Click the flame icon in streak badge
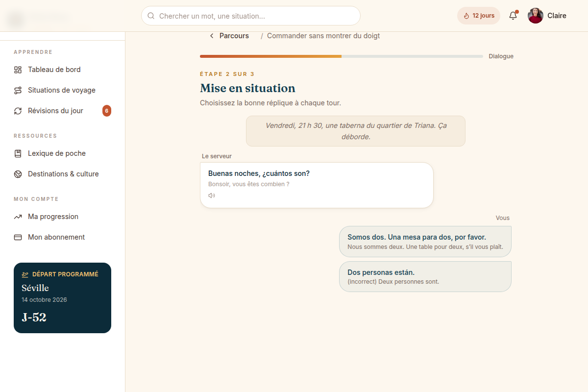This screenshot has width=588, height=392. coord(466,16)
